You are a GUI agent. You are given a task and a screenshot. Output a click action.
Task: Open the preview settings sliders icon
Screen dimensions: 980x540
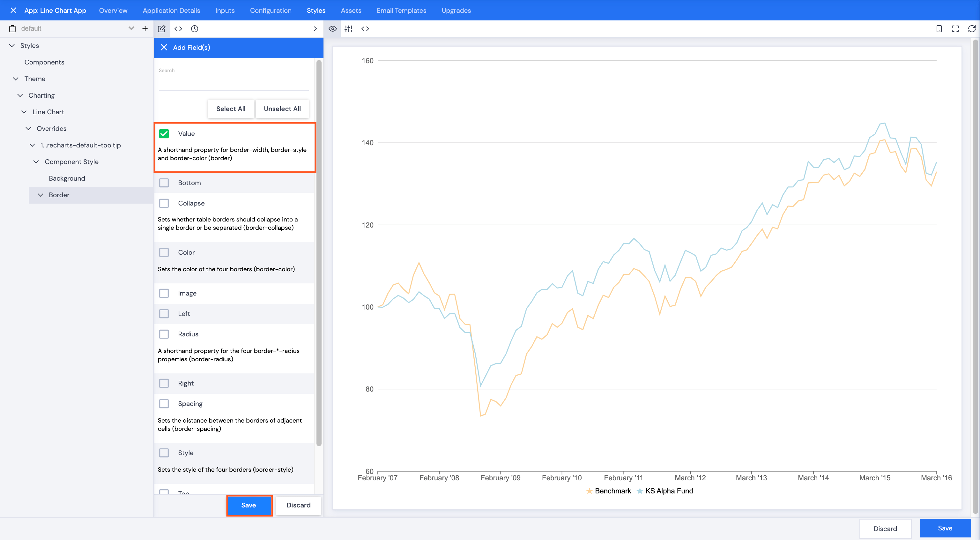(348, 28)
